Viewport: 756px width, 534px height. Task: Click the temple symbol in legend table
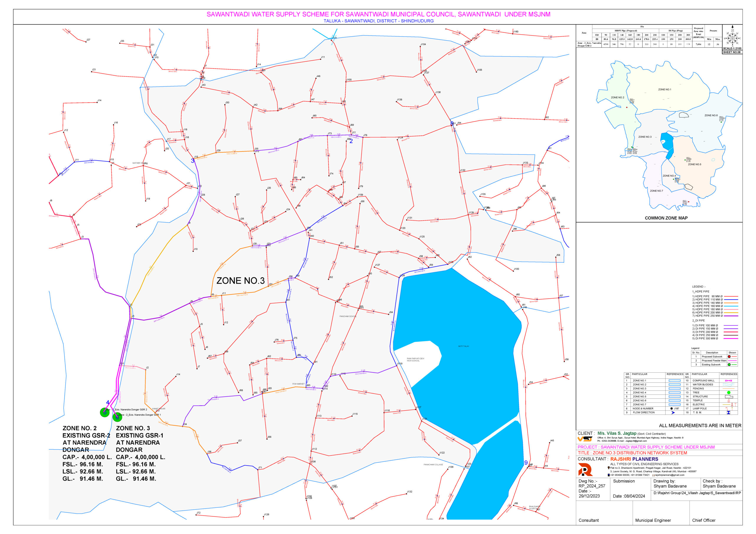pyautogui.click(x=729, y=401)
